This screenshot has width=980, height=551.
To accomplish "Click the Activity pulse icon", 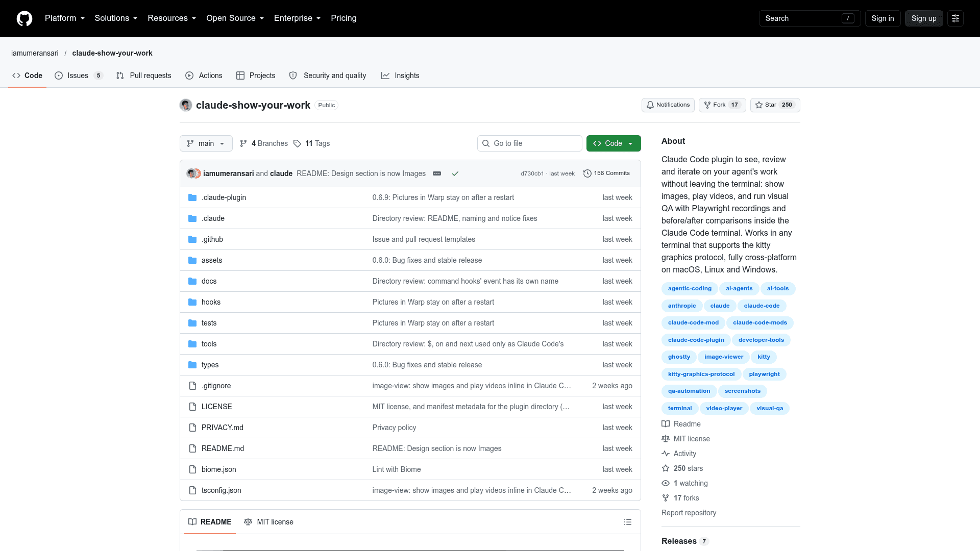I will pos(666,454).
